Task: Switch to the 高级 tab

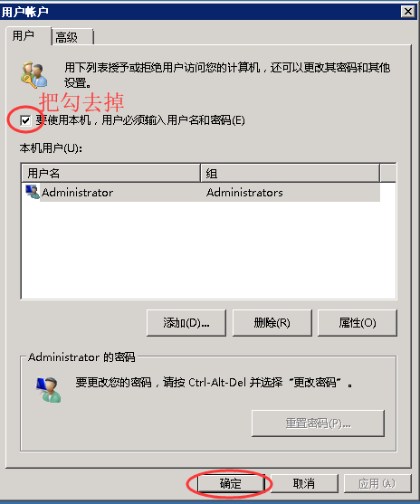Action: 72,37
